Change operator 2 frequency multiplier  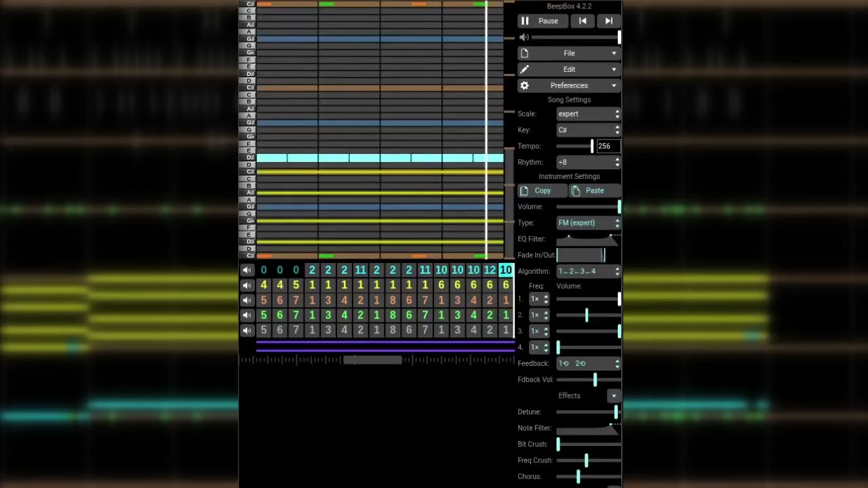538,315
